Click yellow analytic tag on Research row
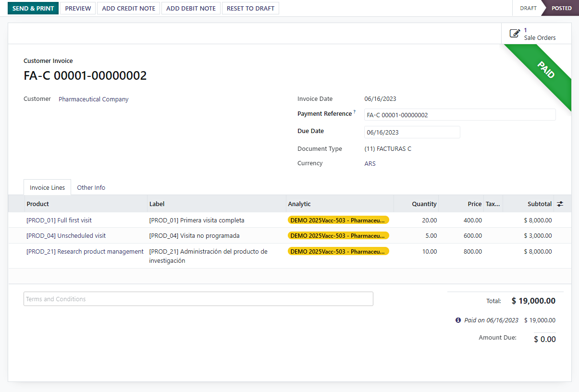 [x=338, y=251]
